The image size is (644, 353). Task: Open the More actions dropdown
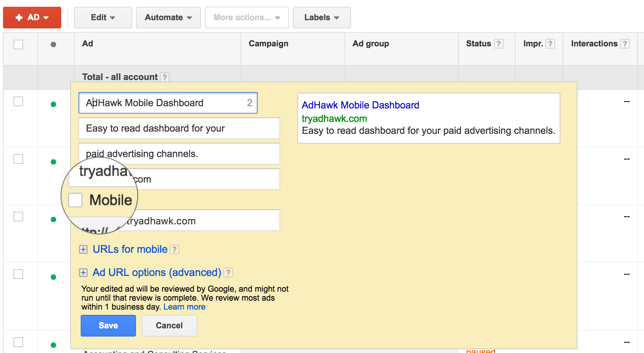(x=247, y=18)
